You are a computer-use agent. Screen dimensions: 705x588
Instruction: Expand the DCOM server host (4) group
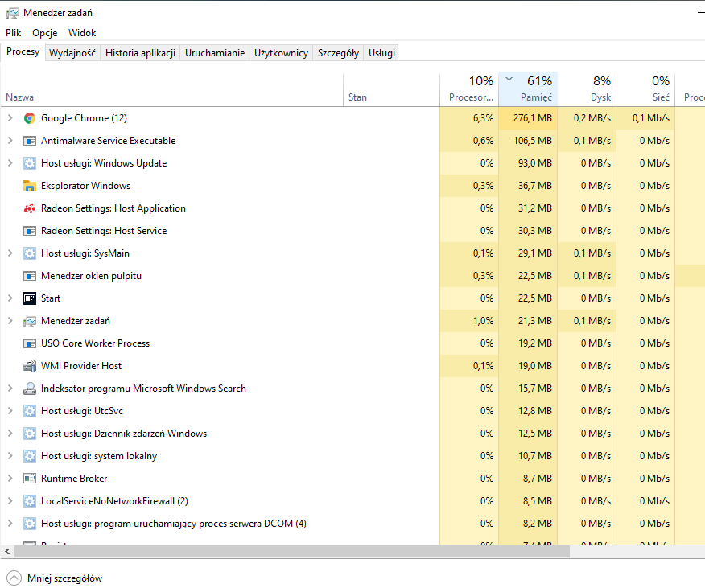pyautogui.click(x=10, y=524)
